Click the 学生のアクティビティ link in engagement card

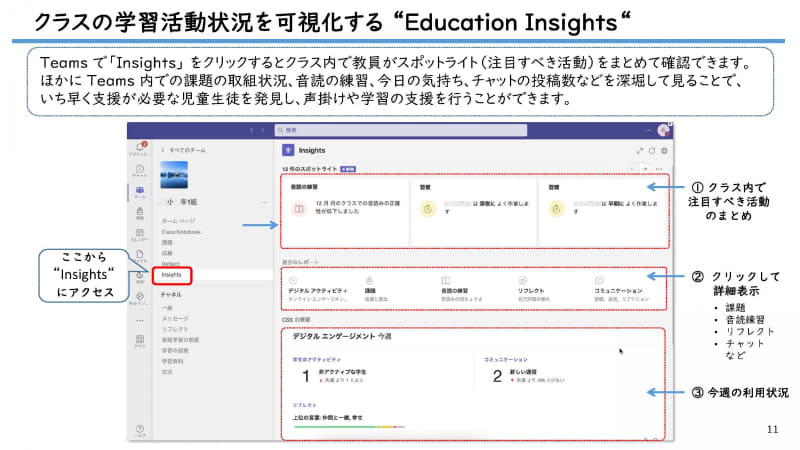click(x=316, y=360)
